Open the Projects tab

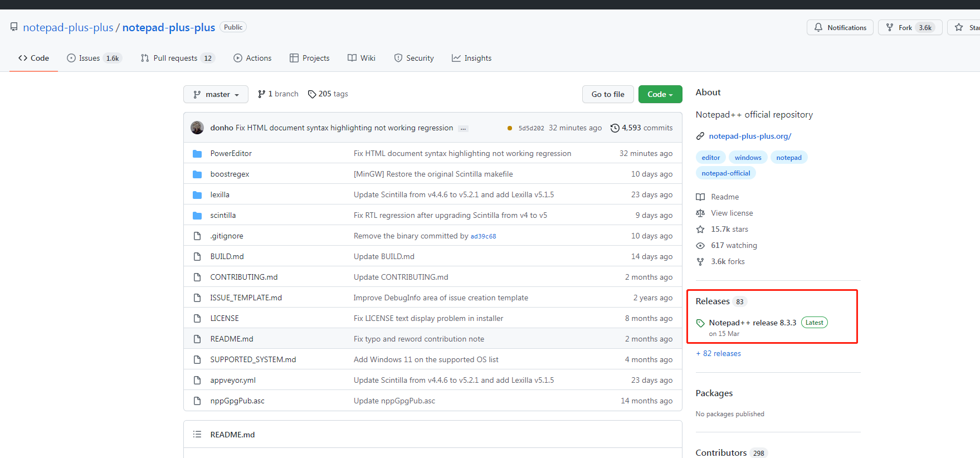point(310,58)
